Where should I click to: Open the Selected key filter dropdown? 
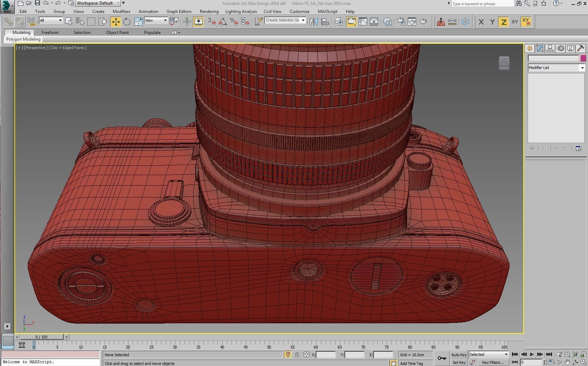(x=489, y=354)
